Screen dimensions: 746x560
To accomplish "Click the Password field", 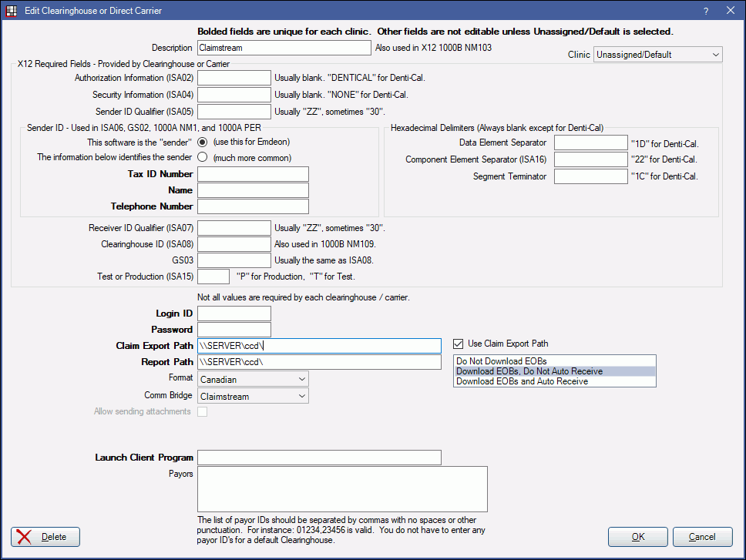I will 234,330.
